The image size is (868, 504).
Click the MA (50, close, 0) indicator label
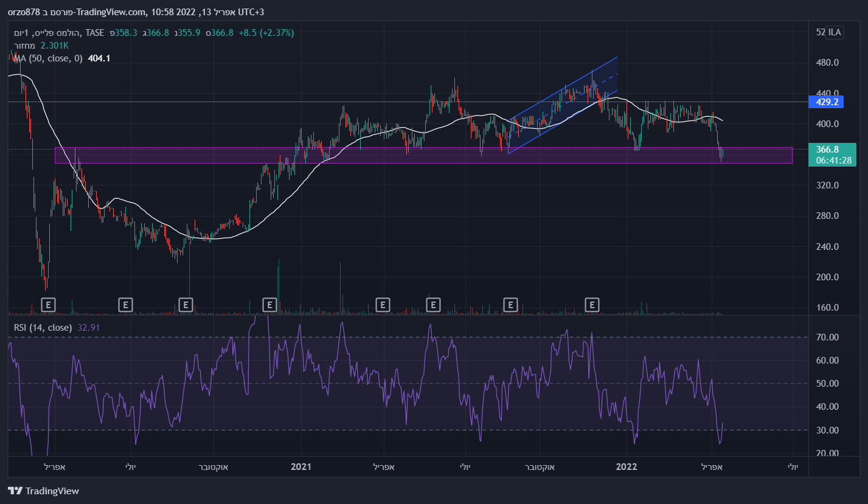tap(49, 58)
